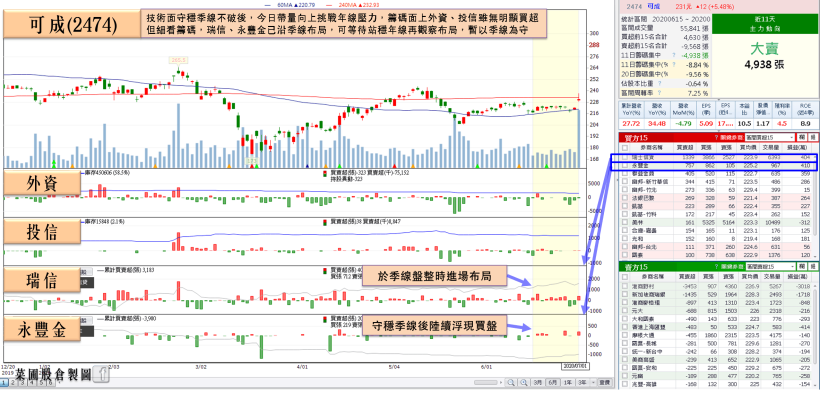820x393 pixels.
Task: Tick the checkbox for 瑞士信貸 buyer row
Action: pos(625,157)
